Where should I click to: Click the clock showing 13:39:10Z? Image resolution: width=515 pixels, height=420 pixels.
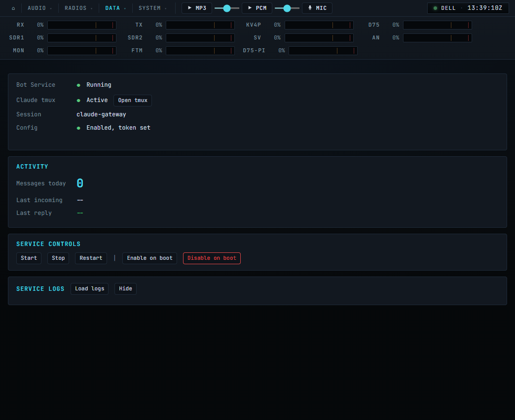484,8
